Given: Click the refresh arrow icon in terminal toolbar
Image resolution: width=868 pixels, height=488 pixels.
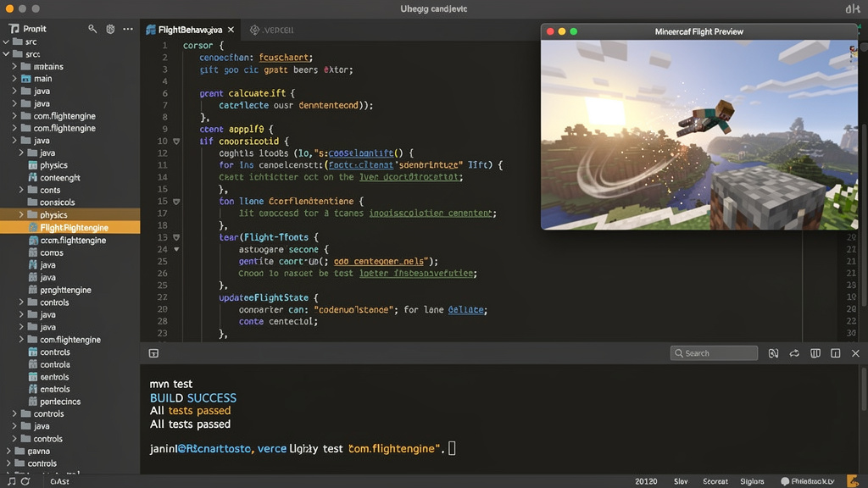Looking at the screenshot, I should click(794, 353).
